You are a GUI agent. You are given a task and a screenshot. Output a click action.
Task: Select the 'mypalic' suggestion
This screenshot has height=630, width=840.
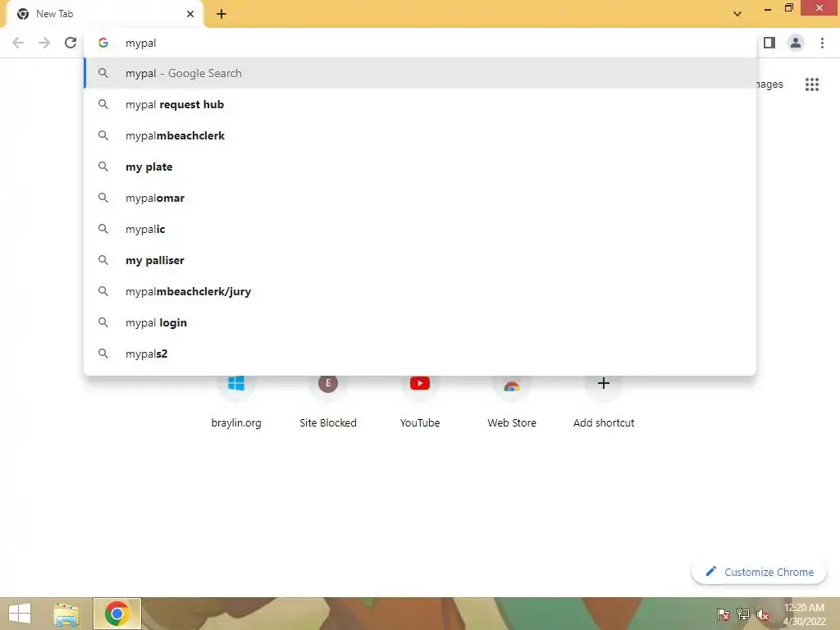[420, 229]
